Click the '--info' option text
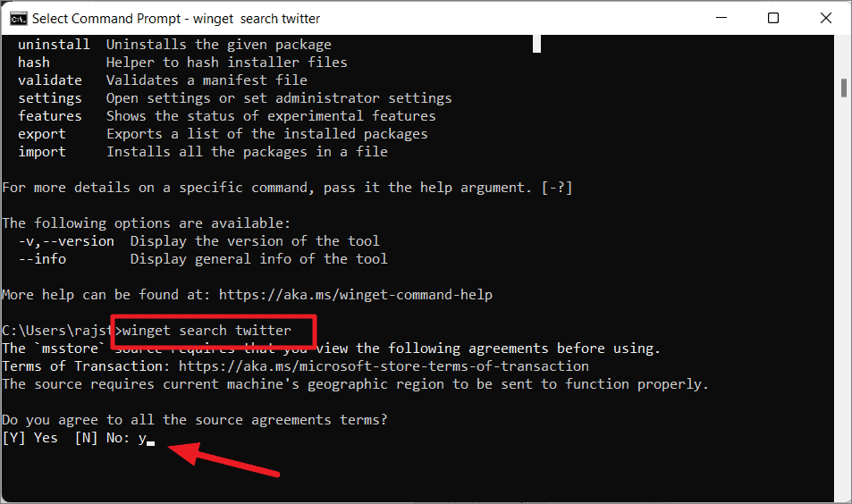This screenshot has height=504, width=852. click(42, 259)
